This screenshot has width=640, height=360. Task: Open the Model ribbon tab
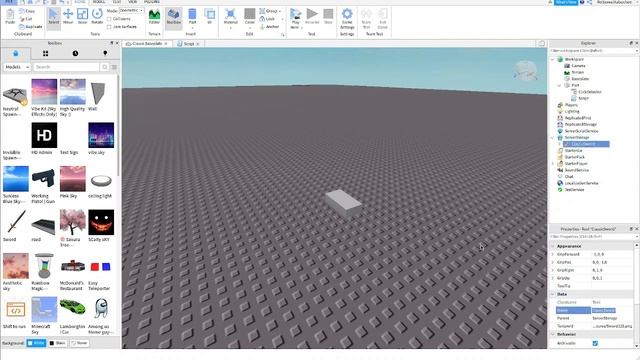(99, 2)
